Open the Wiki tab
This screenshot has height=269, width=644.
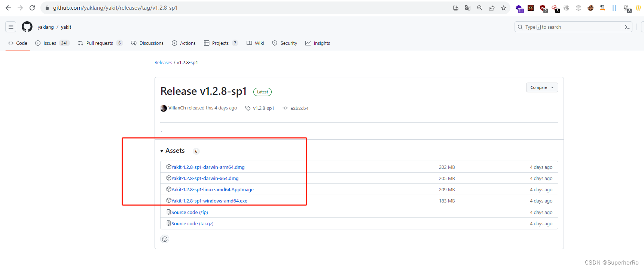(x=255, y=43)
